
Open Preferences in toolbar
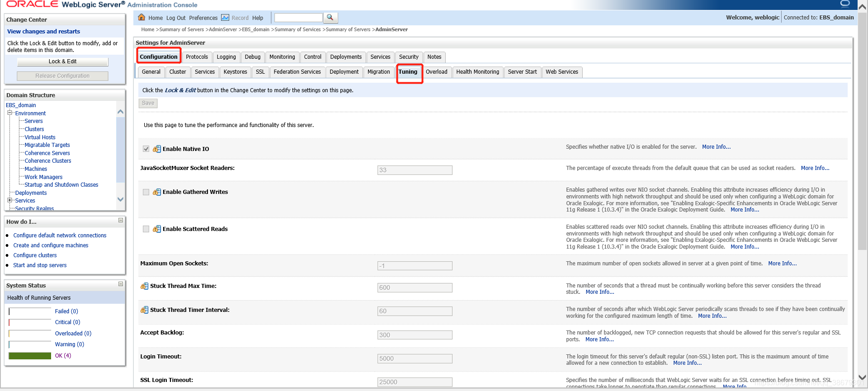[x=203, y=18]
